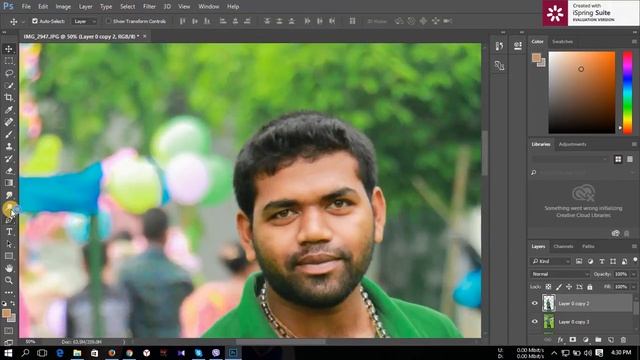Switch to the Adjustments tab
640x360 pixels.
pyautogui.click(x=572, y=144)
